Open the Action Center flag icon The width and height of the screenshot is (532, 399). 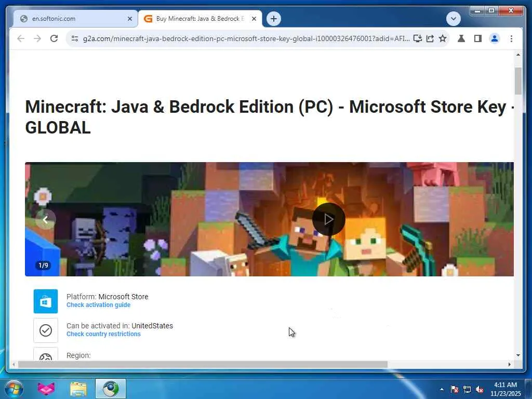(x=455, y=390)
